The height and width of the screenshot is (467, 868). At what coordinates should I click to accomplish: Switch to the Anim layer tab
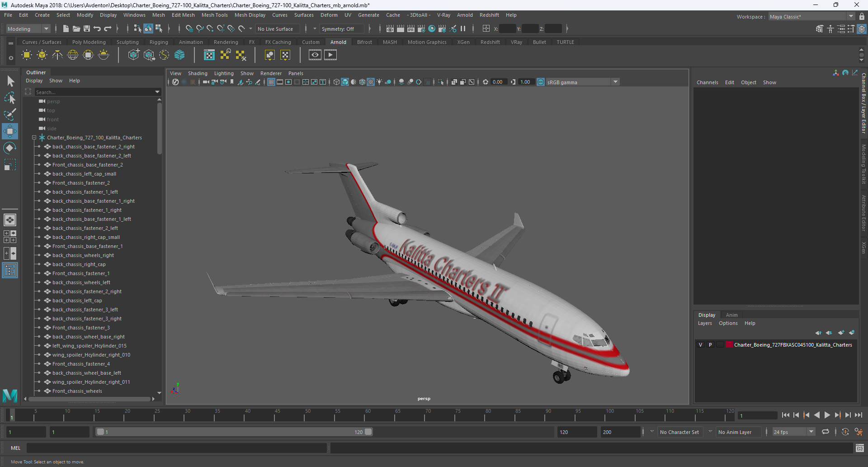731,315
